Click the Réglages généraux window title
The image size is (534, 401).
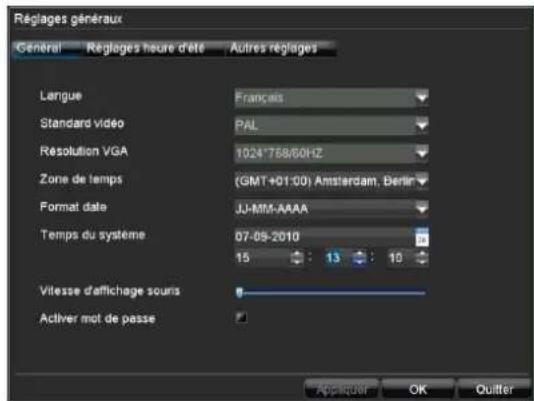[x=68, y=19]
